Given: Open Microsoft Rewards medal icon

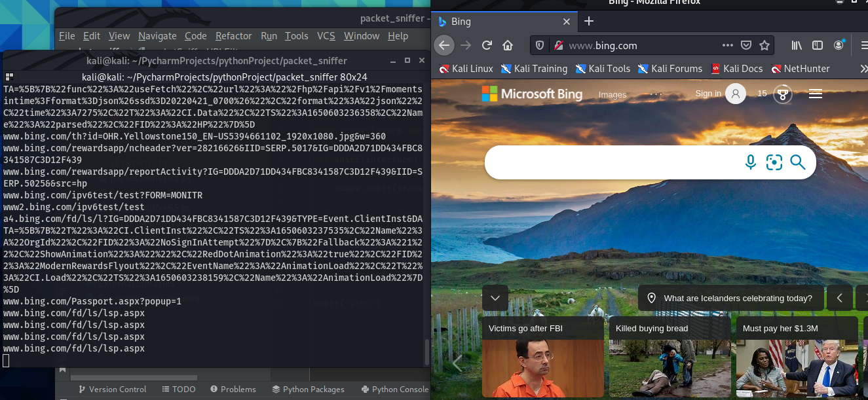Looking at the screenshot, I should pos(782,94).
